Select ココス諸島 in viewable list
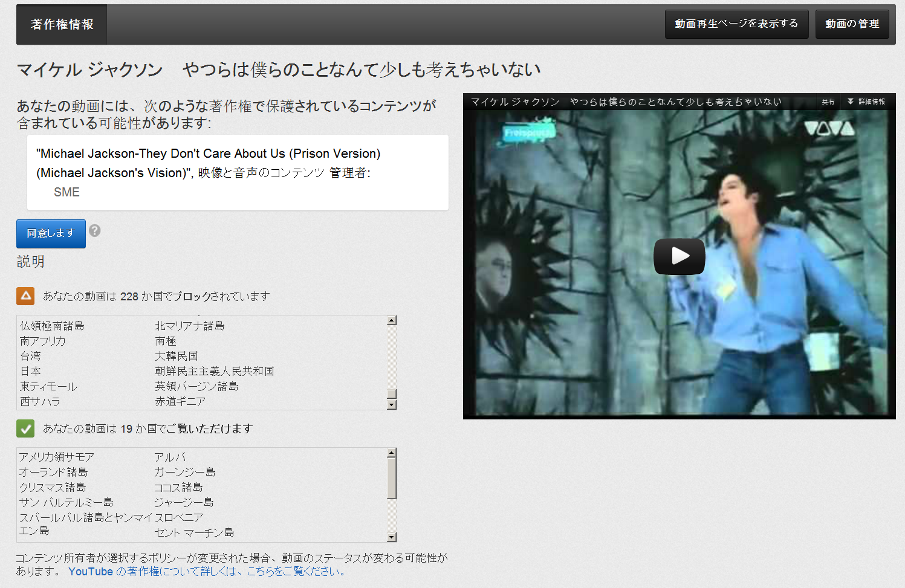This screenshot has width=905, height=588. [x=178, y=487]
